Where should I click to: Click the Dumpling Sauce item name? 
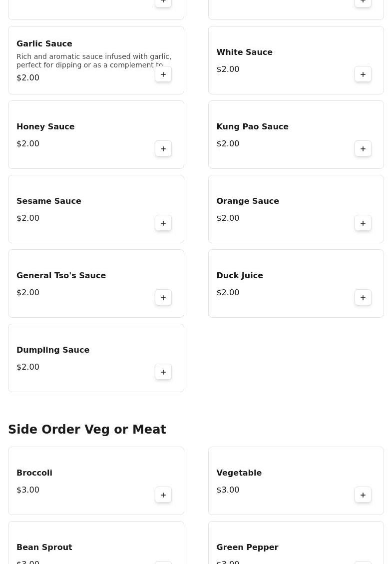(x=53, y=350)
